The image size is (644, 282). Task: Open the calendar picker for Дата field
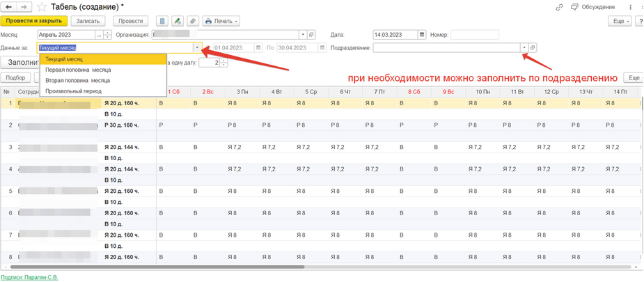click(x=422, y=35)
